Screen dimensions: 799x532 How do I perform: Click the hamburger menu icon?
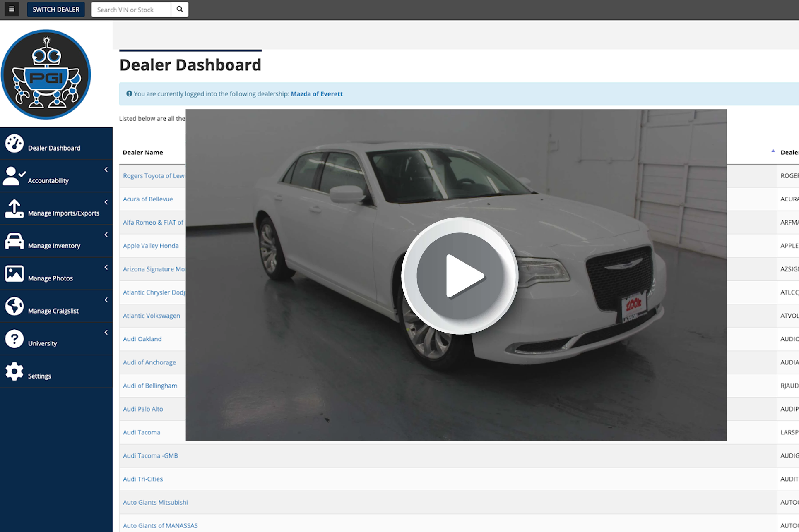click(12, 9)
